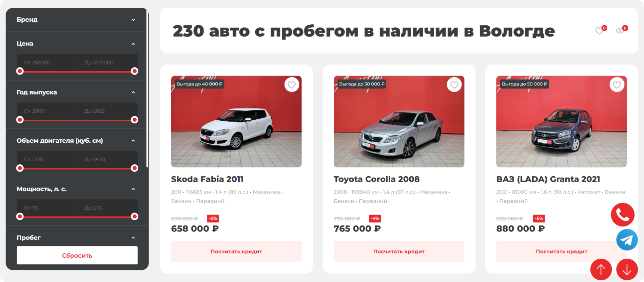Collapse the Пробег filter section

point(133,238)
